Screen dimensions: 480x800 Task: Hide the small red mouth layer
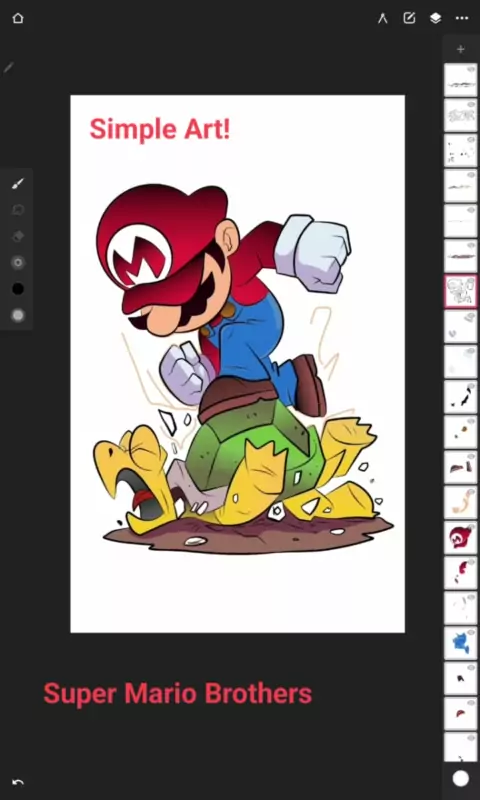(x=471, y=702)
